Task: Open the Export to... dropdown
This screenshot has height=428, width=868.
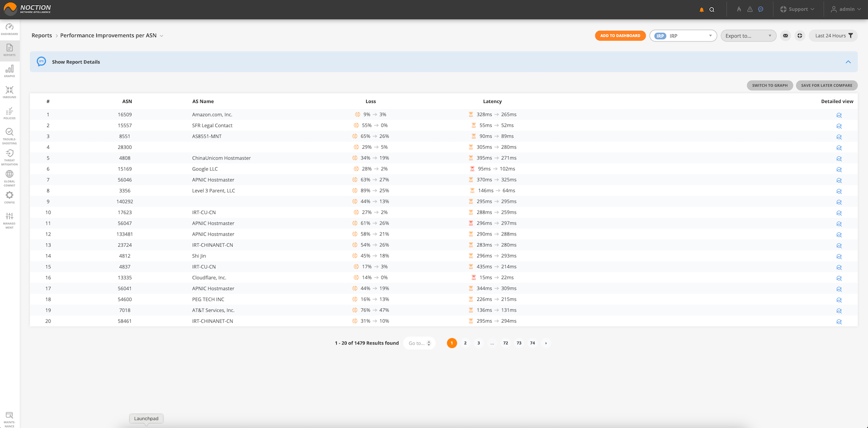Action: pos(748,36)
